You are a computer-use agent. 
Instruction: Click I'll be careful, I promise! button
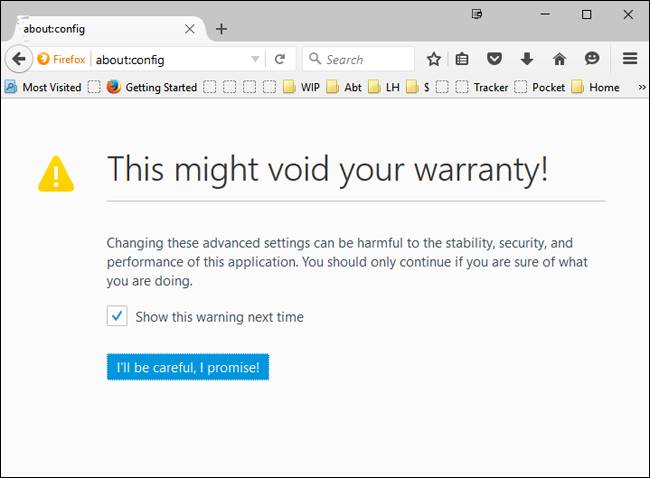188,367
